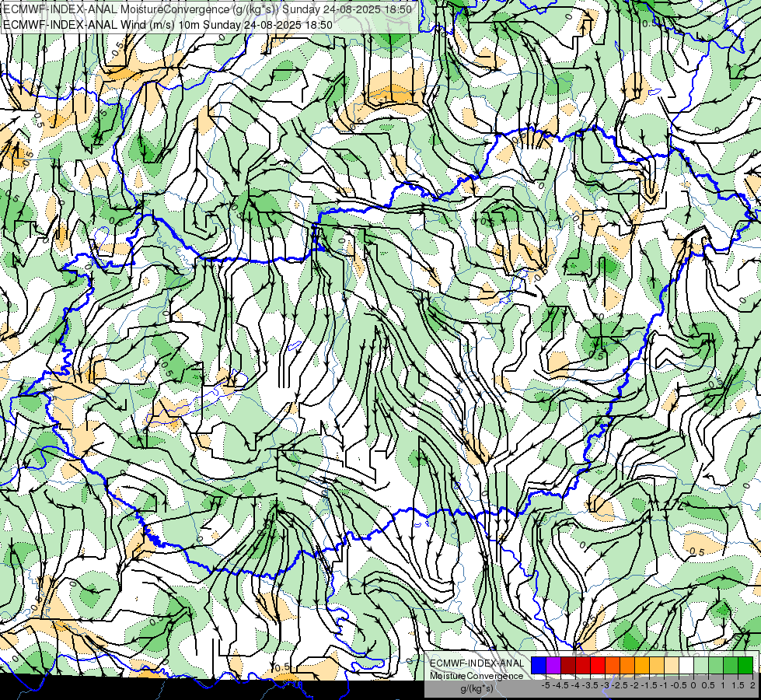This screenshot has width=761, height=700.
Task: Click the blue legend color swatch
Action: tap(539, 665)
